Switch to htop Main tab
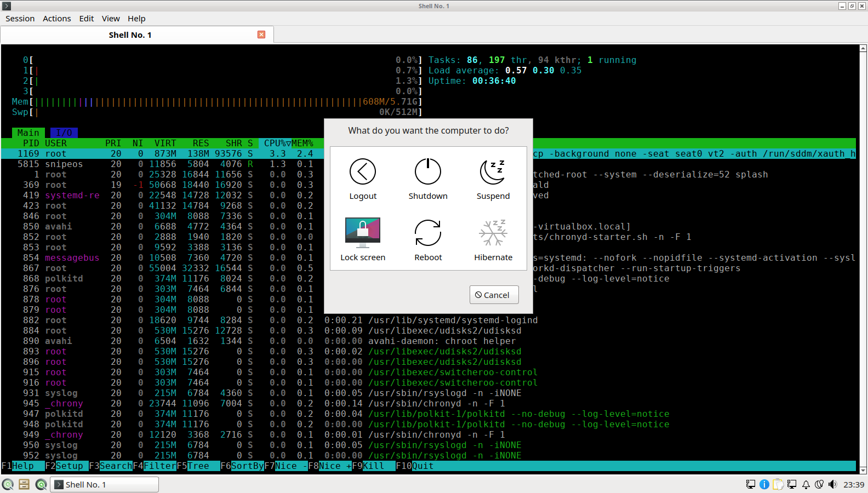This screenshot has width=868, height=493. 28,133
